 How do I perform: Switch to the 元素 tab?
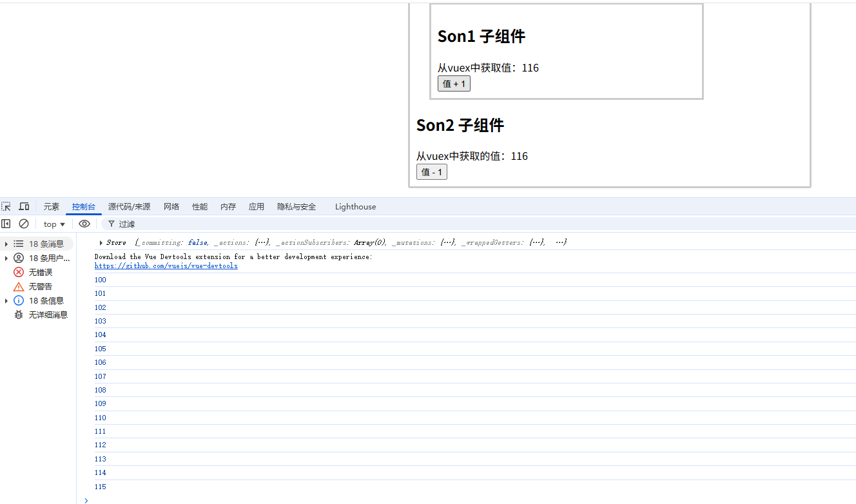(x=52, y=206)
